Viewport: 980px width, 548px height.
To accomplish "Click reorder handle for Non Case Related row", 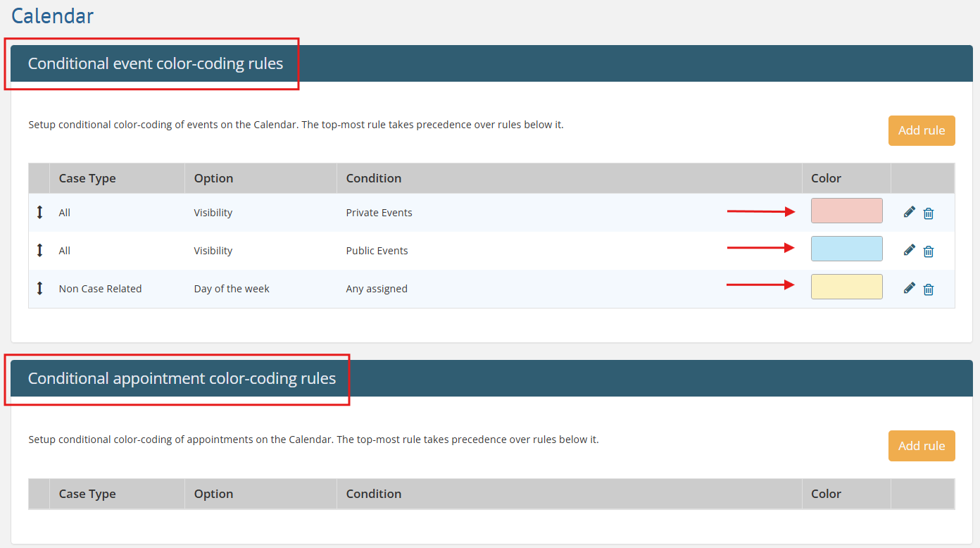I will [x=39, y=288].
